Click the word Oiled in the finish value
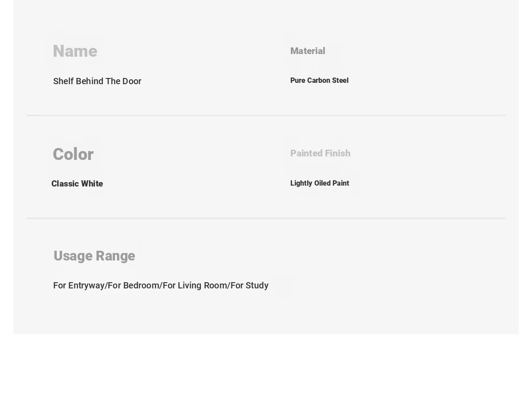Screen dimensions: 532x412 pos(322,183)
